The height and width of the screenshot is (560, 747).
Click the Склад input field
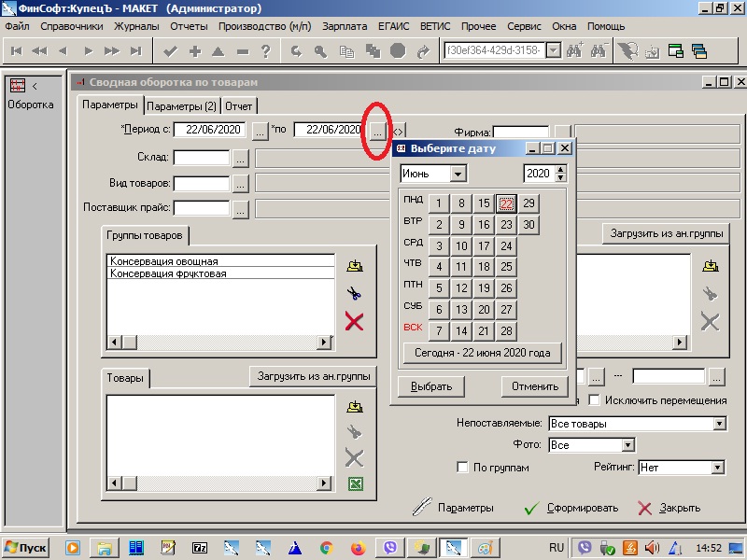[x=202, y=158]
